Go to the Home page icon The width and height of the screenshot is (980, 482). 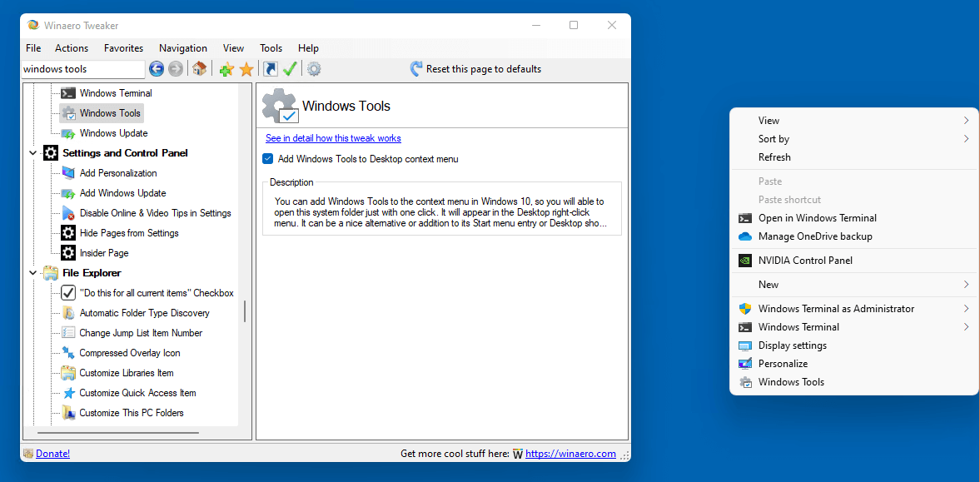[199, 69]
